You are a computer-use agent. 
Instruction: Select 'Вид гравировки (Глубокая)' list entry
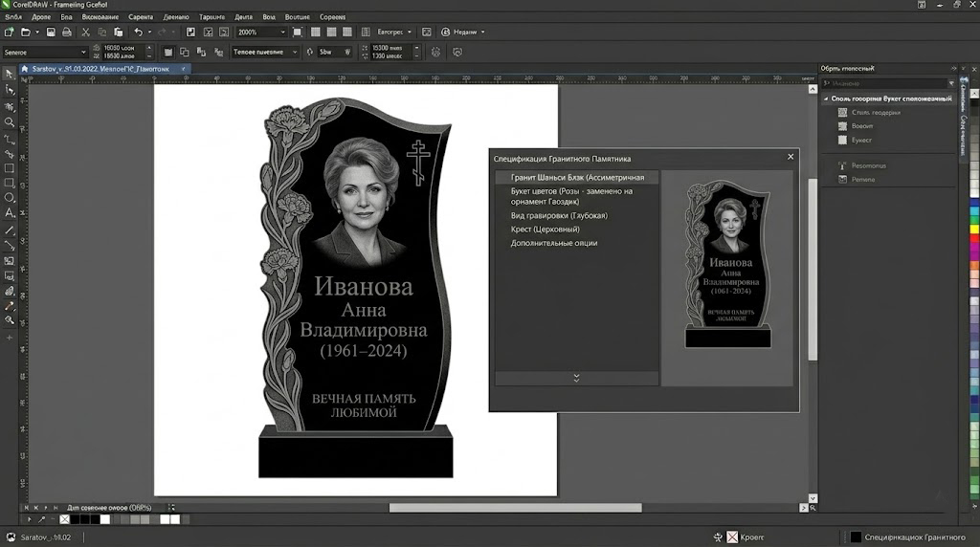[x=559, y=216]
